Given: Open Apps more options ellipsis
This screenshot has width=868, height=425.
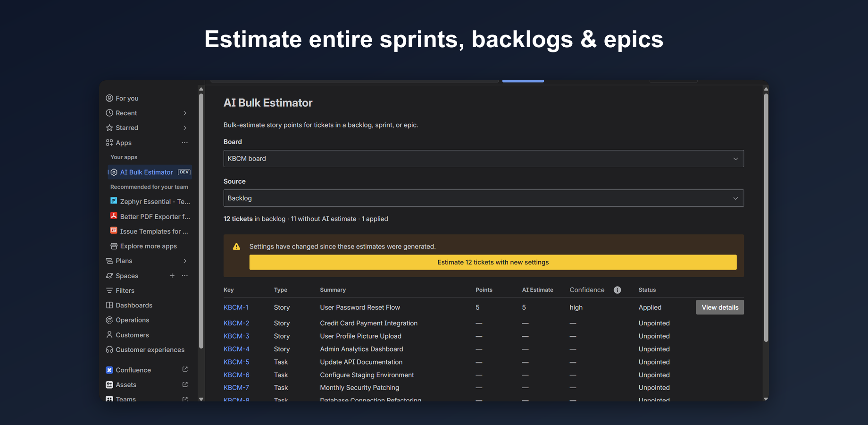Looking at the screenshot, I should (x=185, y=143).
